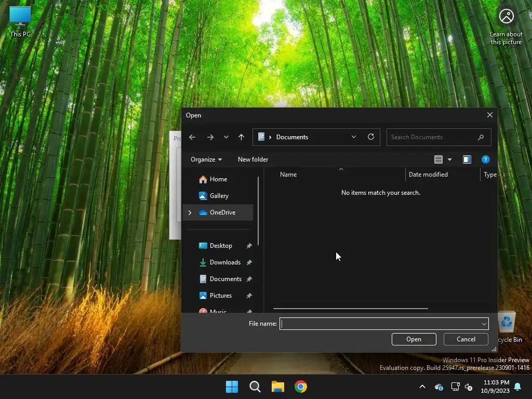Click the navigation pane vertical scrollbar
The image size is (532, 399).
258,211
